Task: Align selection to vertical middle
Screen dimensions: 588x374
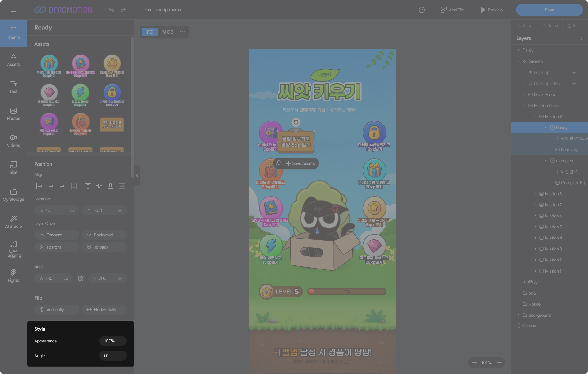Action: pyautogui.click(x=99, y=186)
